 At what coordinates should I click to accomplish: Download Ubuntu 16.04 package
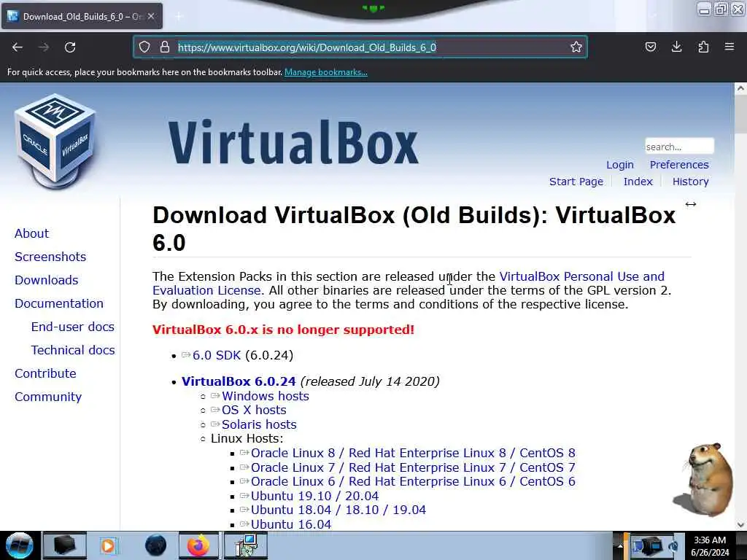pos(291,524)
